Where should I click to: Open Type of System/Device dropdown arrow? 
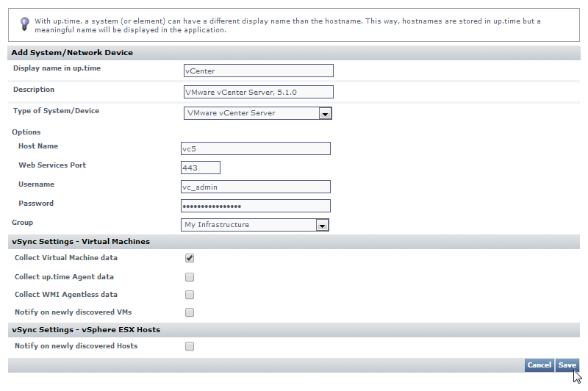[325, 114]
